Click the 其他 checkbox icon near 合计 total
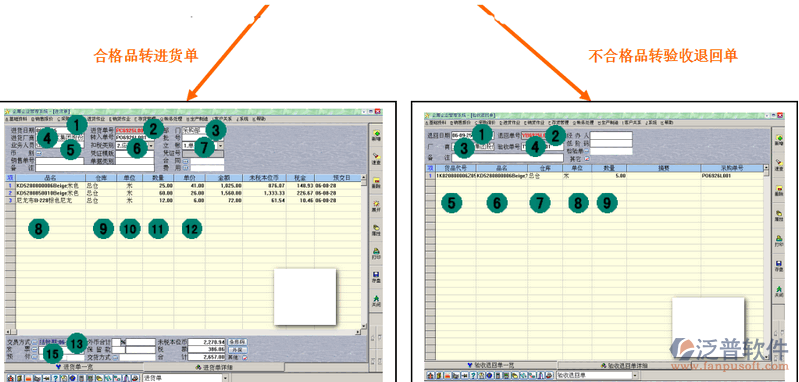Image resolution: width=799 pixels, height=382 pixels. click(245, 358)
